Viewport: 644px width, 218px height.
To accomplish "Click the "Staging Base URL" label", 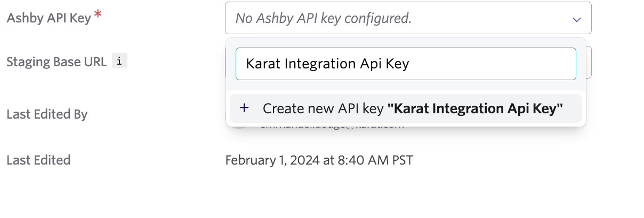I will [57, 61].
